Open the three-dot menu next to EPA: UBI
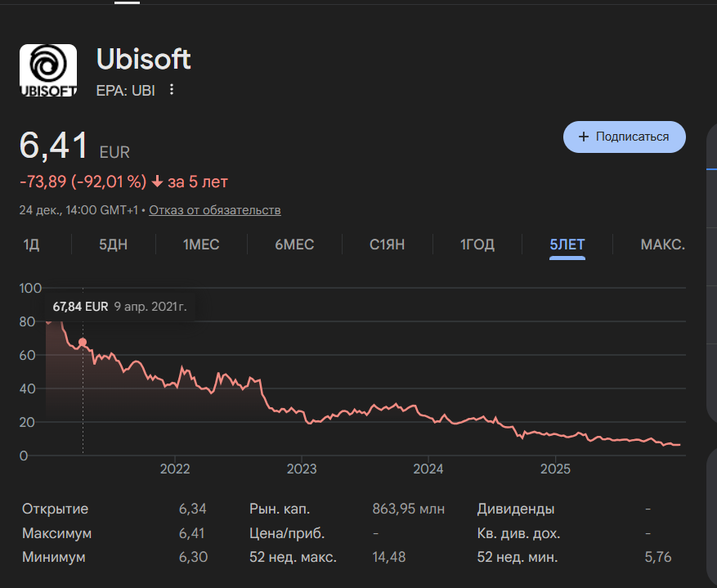Image resolution: width=717 pixels, height=588 pixels. [172, 89]
